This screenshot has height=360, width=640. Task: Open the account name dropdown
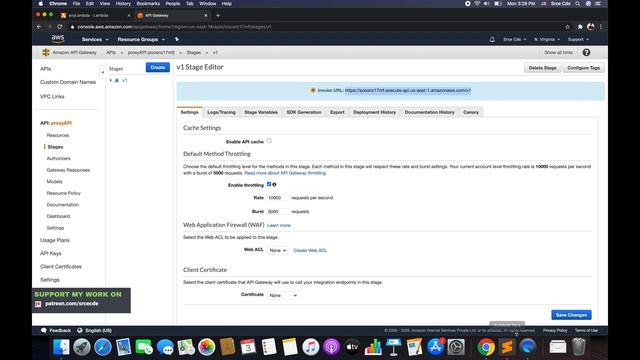tap(515, 40)
